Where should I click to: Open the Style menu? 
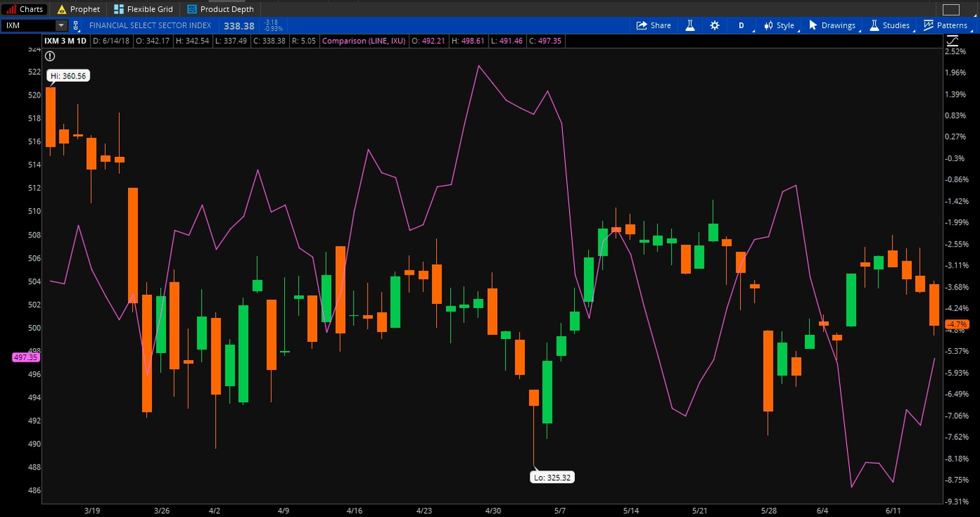780,25
